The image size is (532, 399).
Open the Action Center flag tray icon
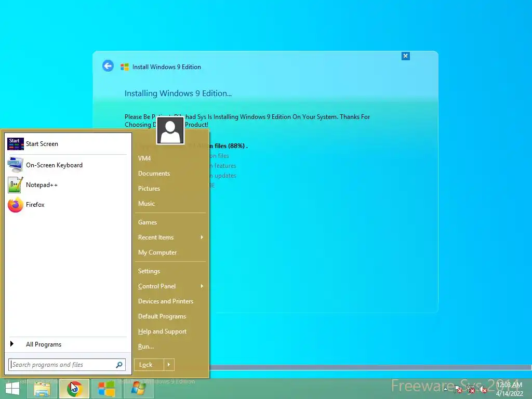458,390
